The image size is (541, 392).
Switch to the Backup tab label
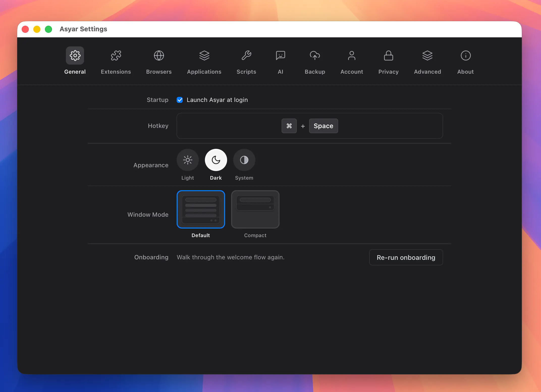click(x=315, y=72)
